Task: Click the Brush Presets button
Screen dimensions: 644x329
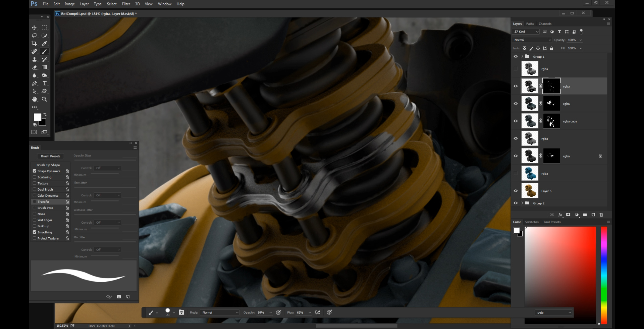Action: (x=50, y=156)
